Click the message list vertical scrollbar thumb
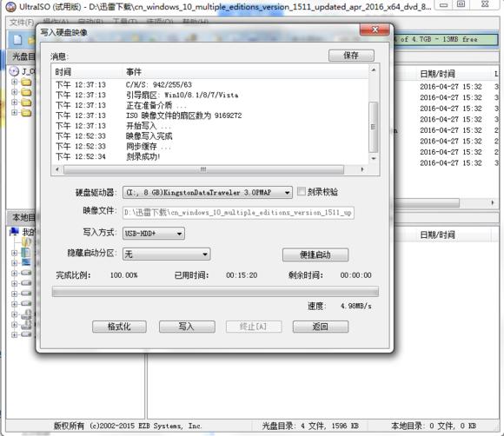This screenshot has height=436, width=504. (373, 127)
